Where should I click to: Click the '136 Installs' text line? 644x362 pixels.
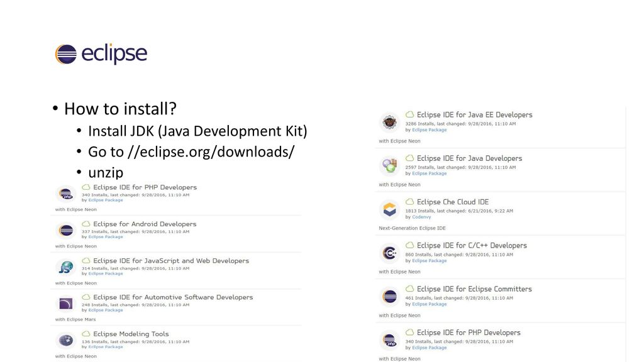(x=136, y=341)
